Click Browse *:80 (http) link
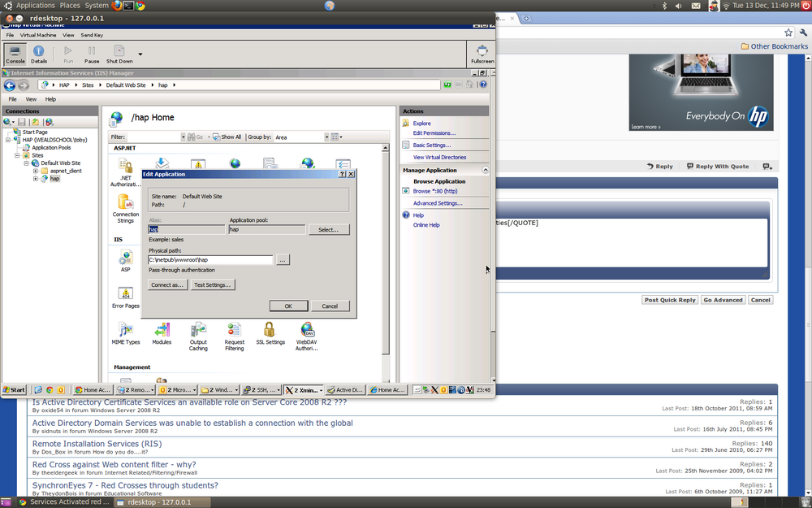 tap(435, 191)
